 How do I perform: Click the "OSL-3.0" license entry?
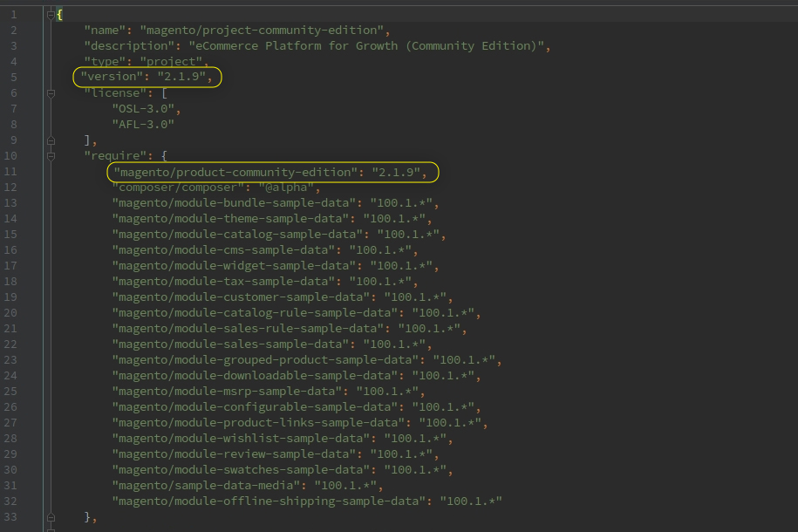coord(143,109)
